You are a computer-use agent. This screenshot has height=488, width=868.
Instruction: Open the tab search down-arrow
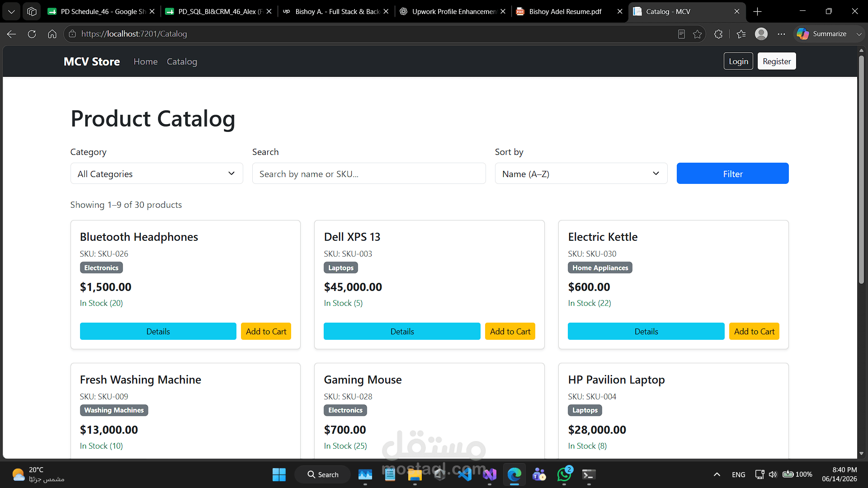[x=11, y=11]
